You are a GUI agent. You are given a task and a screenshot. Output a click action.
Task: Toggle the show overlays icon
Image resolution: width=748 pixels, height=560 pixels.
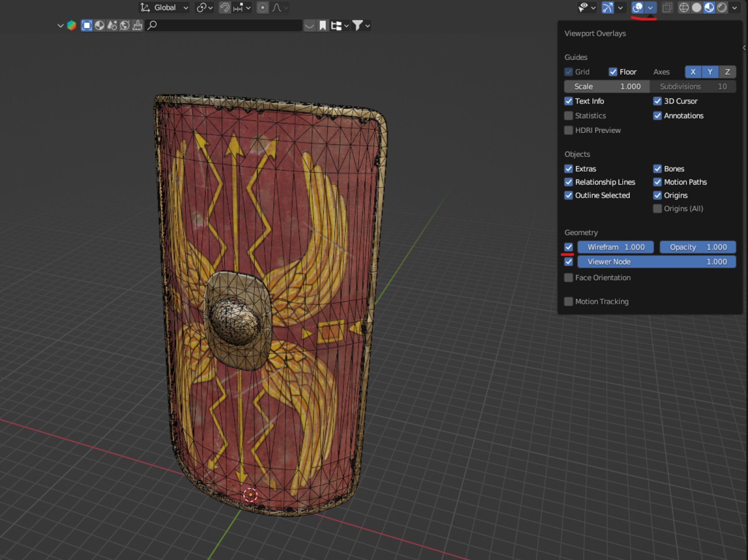click(638, 7)
